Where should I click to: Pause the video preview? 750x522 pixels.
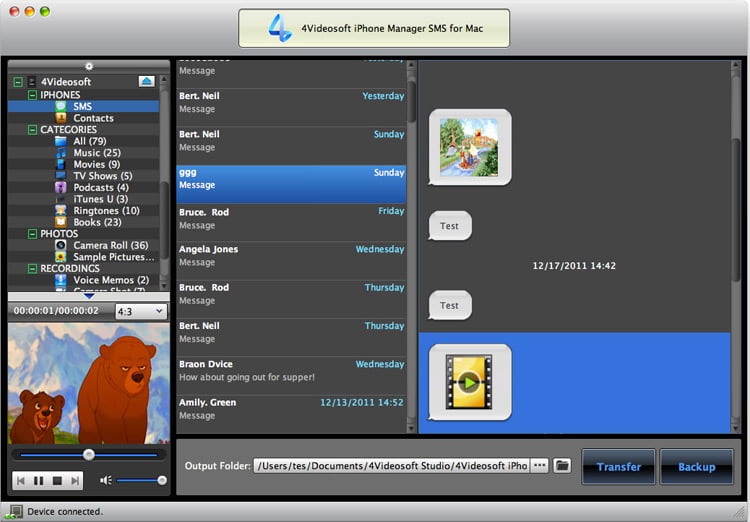[39, 480]
